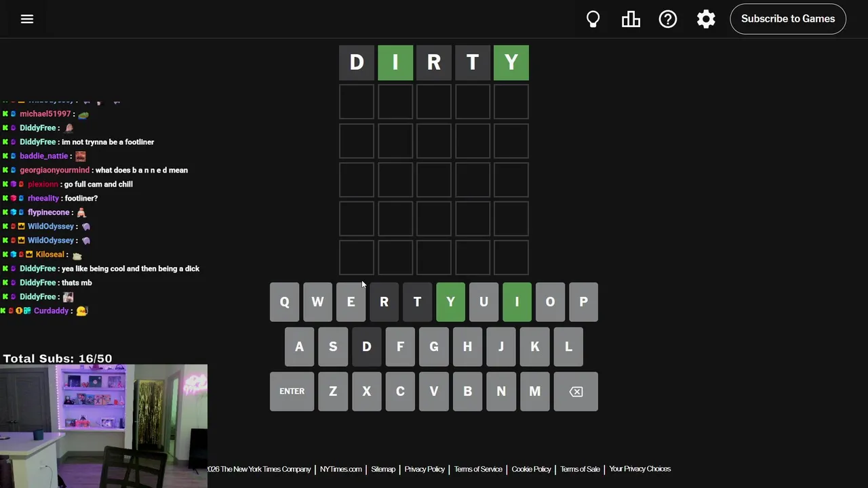Tap the V key
This screenshot has width=868, height=488.
point(434,392)
